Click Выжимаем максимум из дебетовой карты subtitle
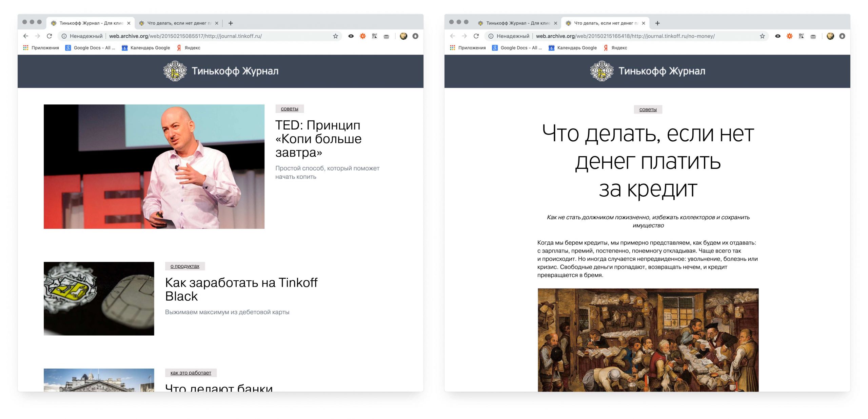This screenshot has width=868, height=419. [227, 312]
